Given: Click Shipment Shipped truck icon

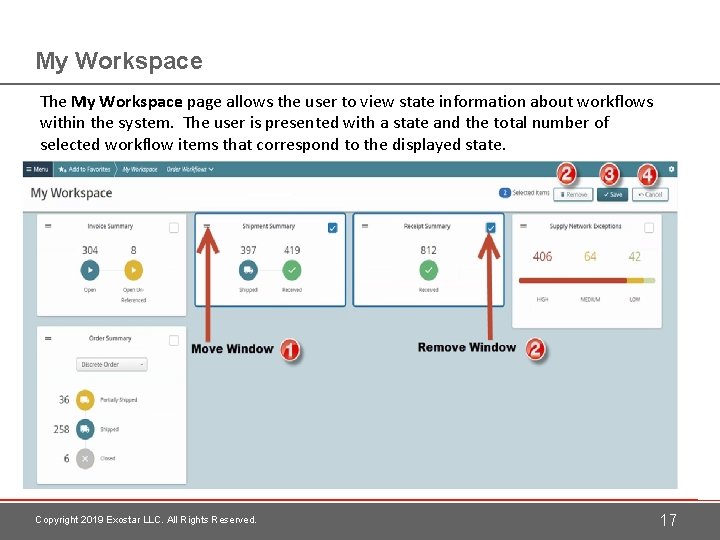Looking at the screenshot, I should click(248, 270).
